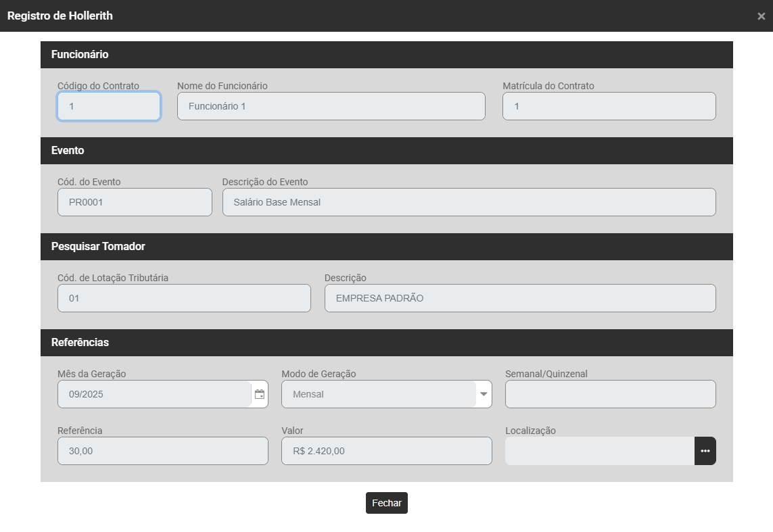Click the EMPRESA PADRÃO description field
This screenshot has height=532, width=773.
tap(519, 298)
